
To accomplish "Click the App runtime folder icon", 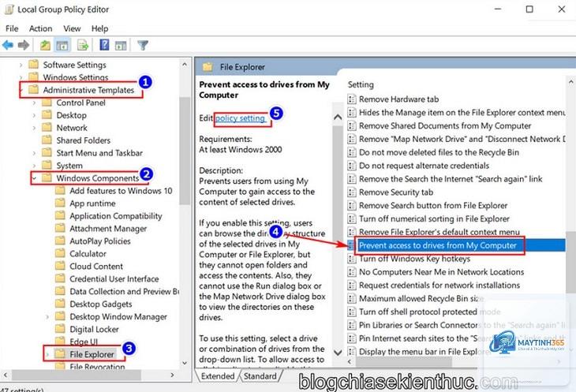I will coord(60,203).
